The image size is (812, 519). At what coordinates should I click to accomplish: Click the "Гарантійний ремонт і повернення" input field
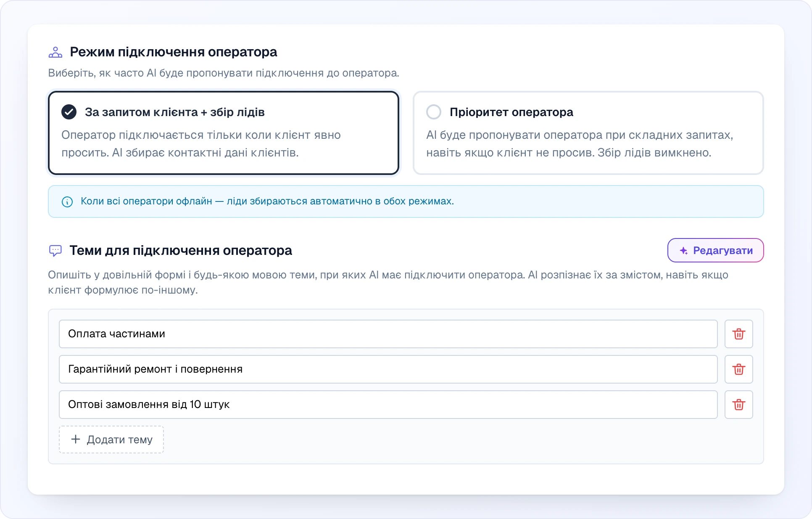click(x=388, y=369)
